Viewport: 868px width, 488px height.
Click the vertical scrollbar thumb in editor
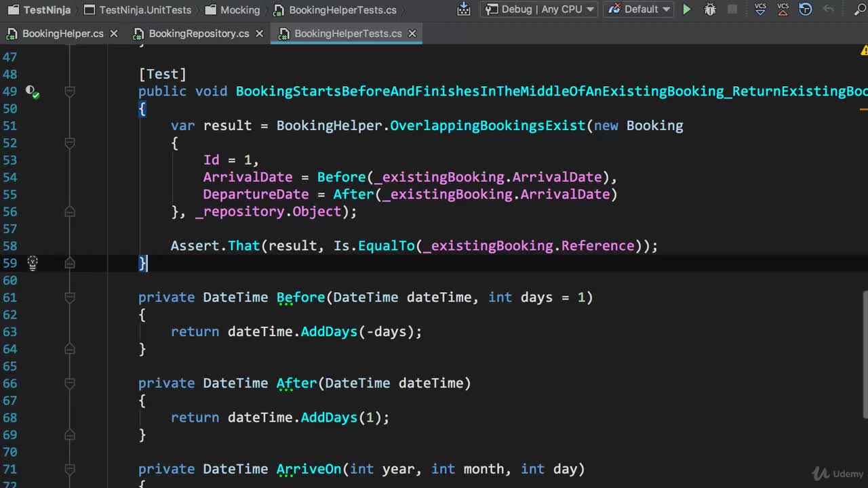[x=865, y=354]
